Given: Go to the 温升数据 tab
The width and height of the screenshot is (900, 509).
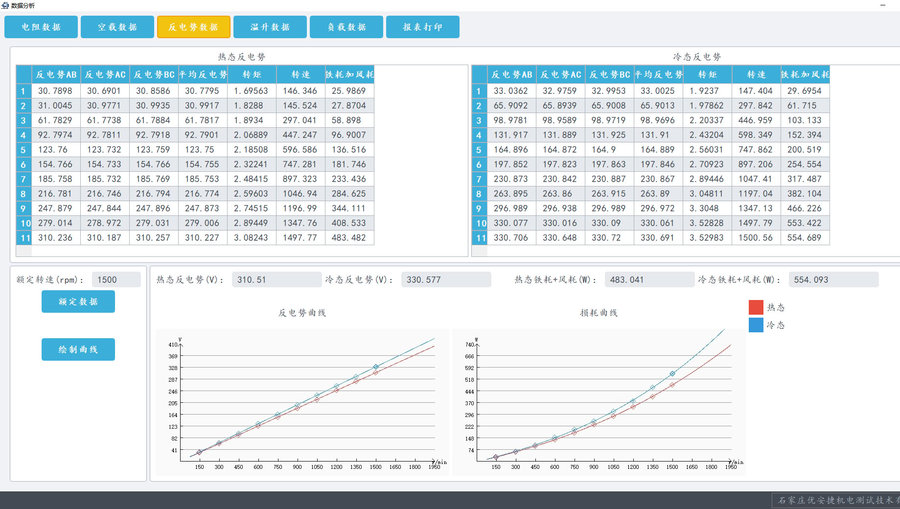Looking at the screenshot, I should [x=270, y=27].
